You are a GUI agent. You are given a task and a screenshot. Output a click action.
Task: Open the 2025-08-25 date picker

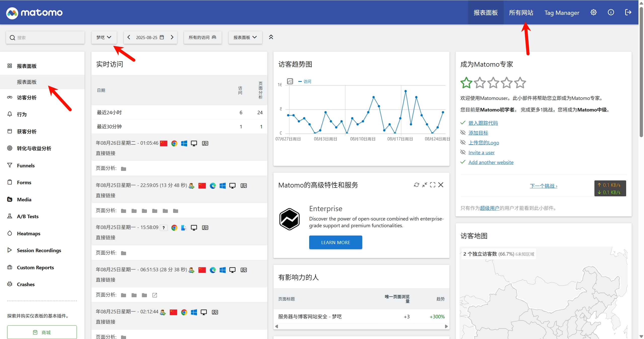coord(150,37)
